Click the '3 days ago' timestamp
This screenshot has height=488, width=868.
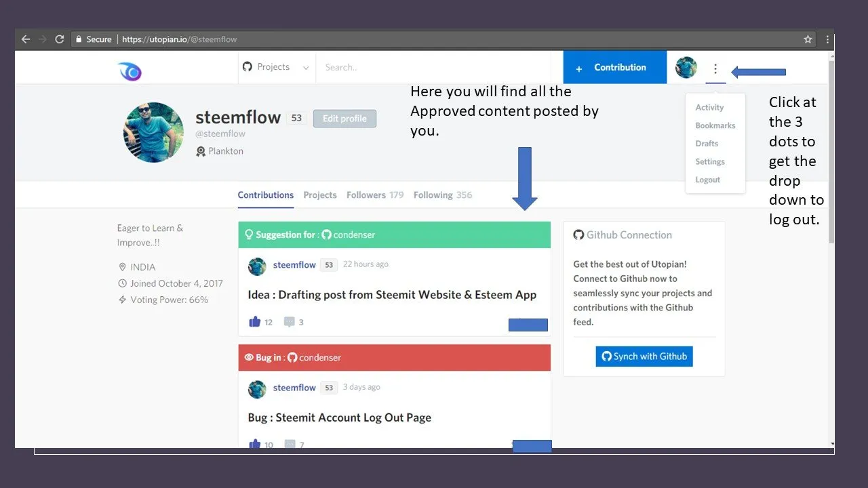pyautogui.click(x=361, y=387)
